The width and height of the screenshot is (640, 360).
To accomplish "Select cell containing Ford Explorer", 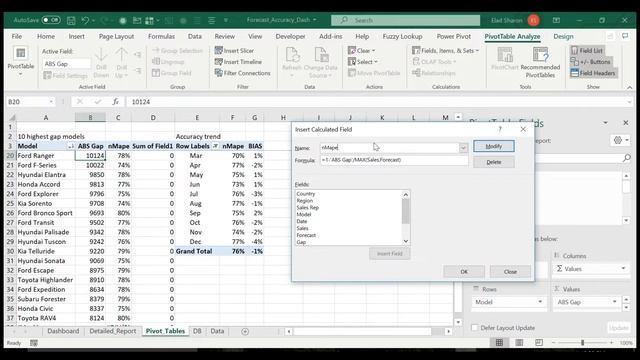I will coord(45,194).
